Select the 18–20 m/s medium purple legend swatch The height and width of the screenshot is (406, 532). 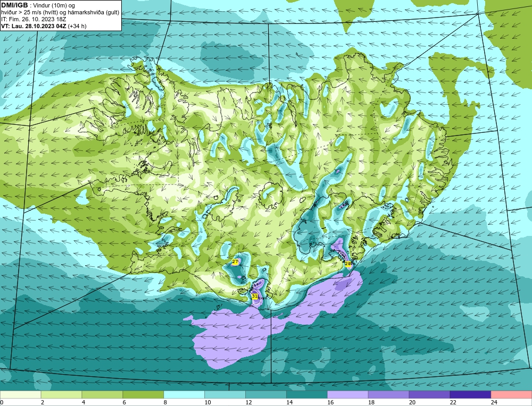388,394
